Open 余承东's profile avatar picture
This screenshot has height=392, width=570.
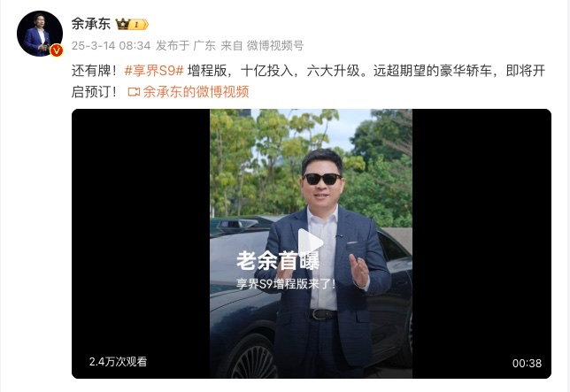40,34
